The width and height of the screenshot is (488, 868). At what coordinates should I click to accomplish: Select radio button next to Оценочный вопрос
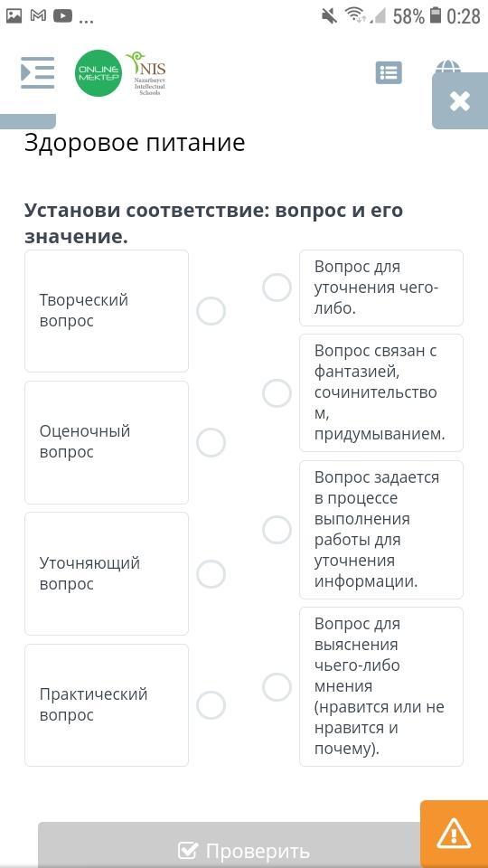coord(211,442)
